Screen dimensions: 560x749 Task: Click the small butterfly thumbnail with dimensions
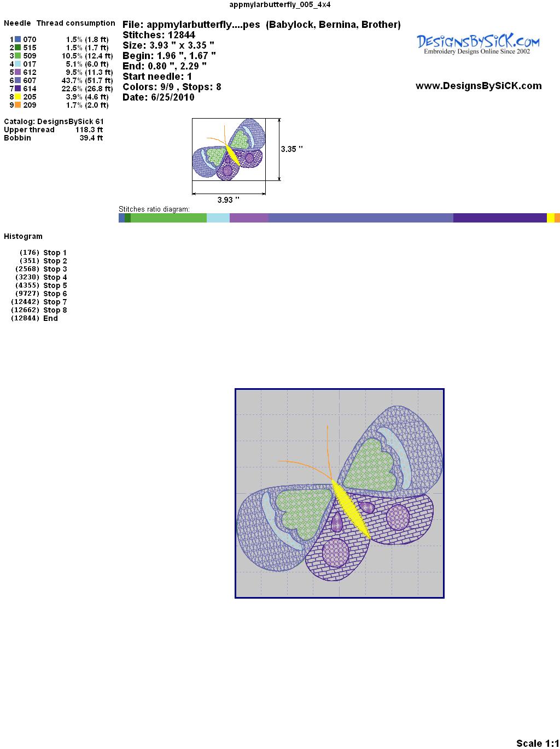click(229, 149)
